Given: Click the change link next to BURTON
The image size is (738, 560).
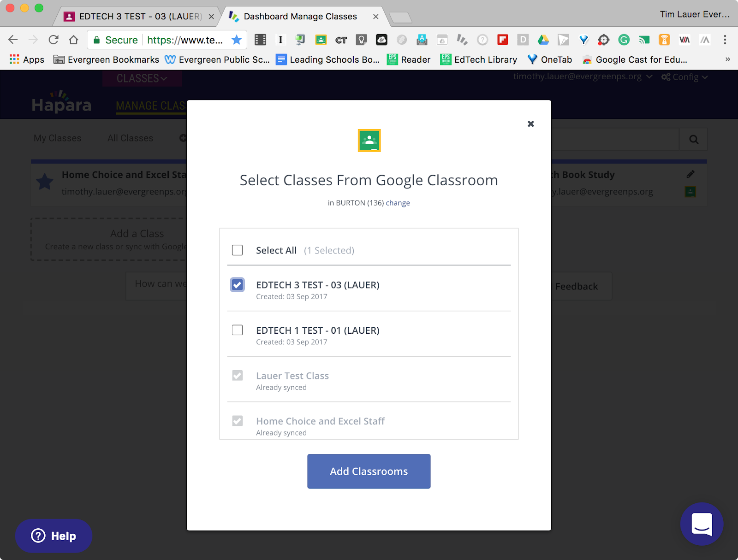Looking at the screenshot, I should click(x=398, y=203).
